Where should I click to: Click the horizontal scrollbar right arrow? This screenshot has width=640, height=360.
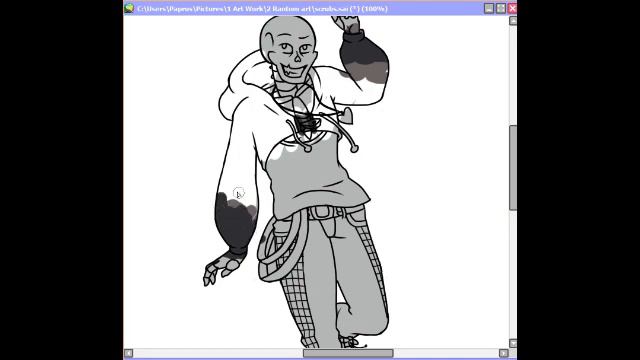tap(503, 353)
